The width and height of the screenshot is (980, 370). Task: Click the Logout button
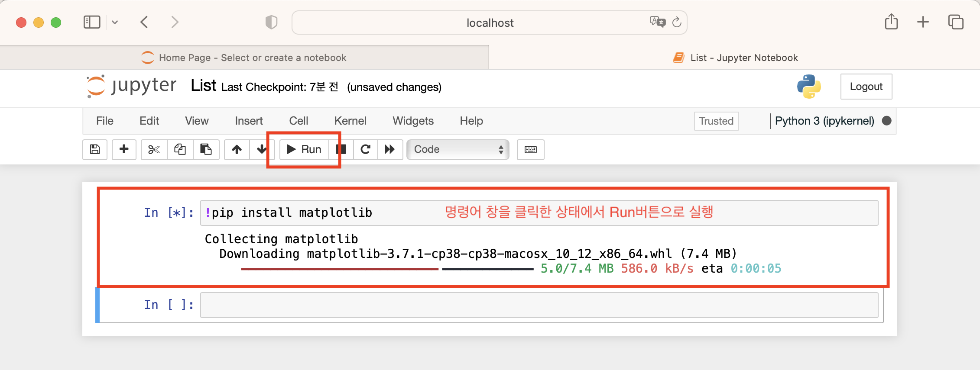point(866,87)
